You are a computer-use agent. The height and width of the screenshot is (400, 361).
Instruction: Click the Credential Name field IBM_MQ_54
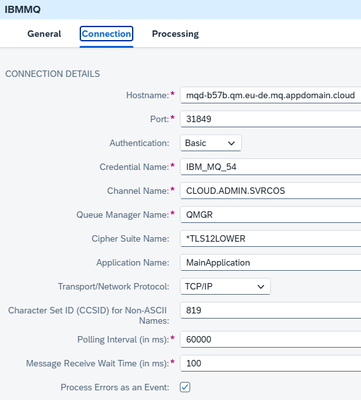pos(271,167)
